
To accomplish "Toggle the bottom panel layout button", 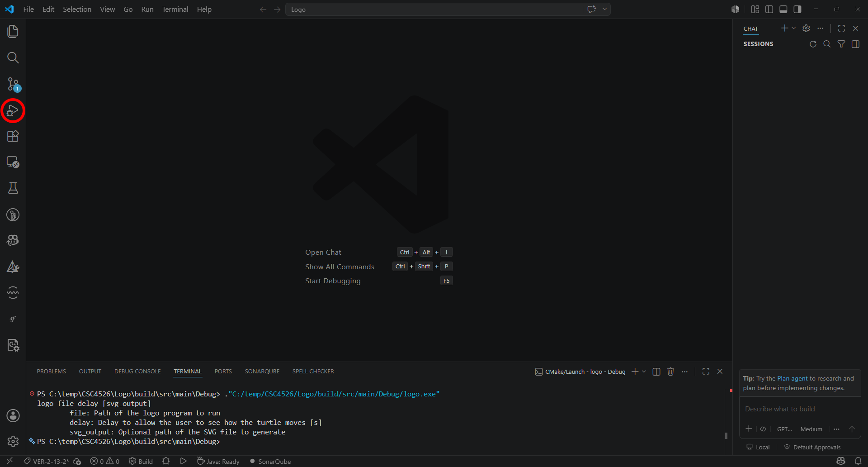I will pyautogui.click(x=783, y=9).
